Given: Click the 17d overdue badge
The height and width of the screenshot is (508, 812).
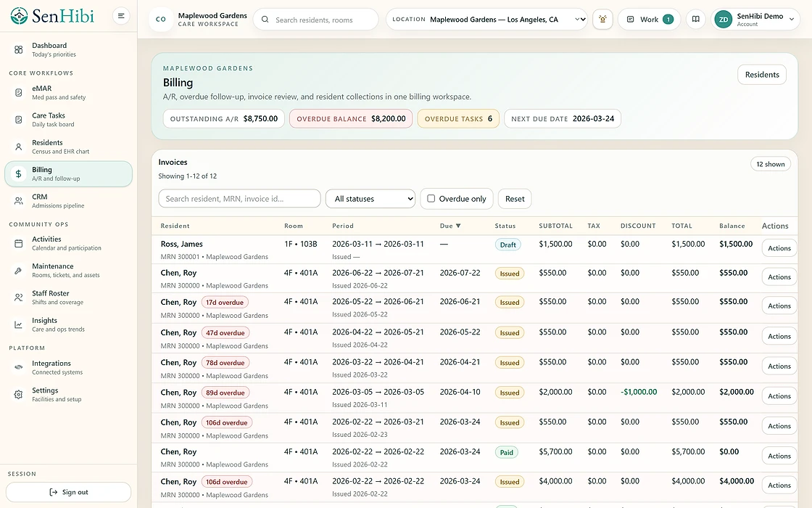Looking at the screenshot, I should 225,302.
